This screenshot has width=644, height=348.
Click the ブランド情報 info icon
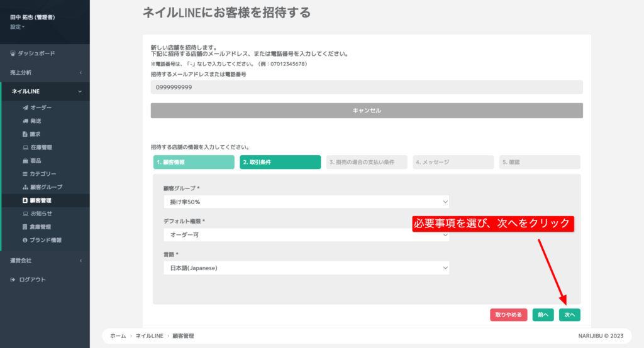25,240
